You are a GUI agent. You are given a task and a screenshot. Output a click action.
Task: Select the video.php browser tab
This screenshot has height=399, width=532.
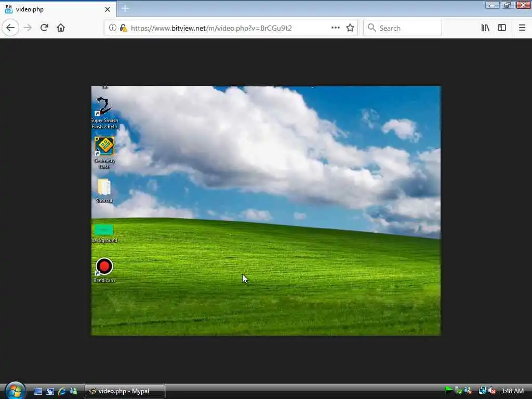point(58,9)
